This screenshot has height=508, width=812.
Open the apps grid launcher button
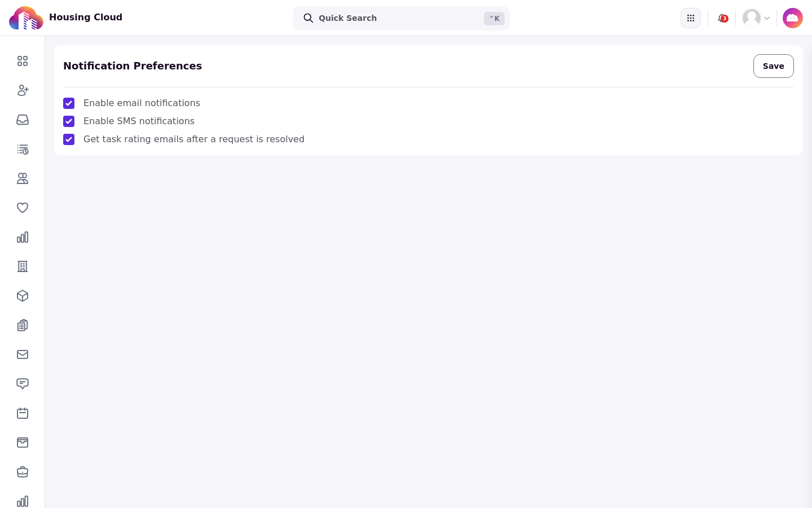(x=691, y=18)
